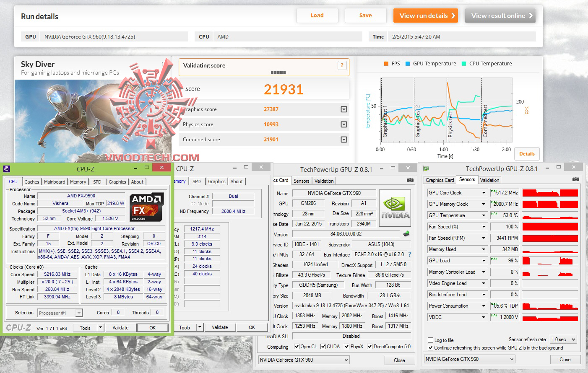Click the green CPU Temperature legend swatch

464,64
